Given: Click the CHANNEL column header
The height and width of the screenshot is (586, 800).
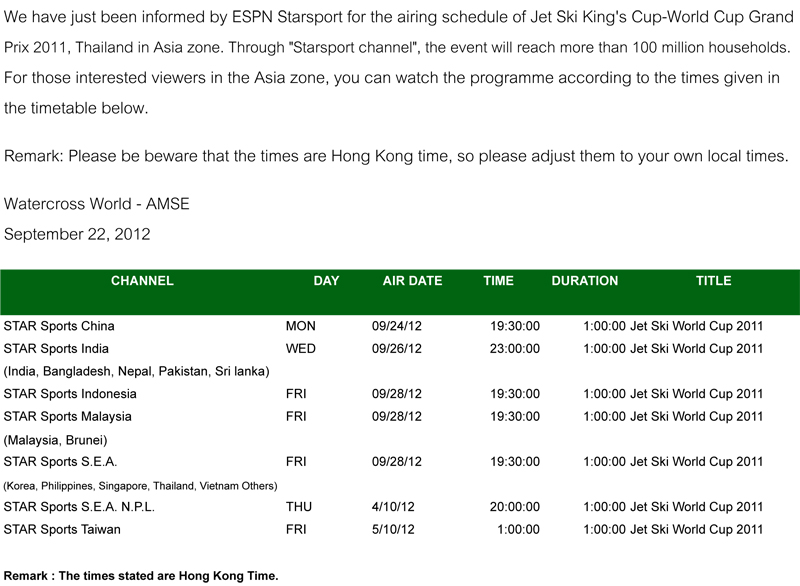Looking at the screenshot, I should coord(142,281).
